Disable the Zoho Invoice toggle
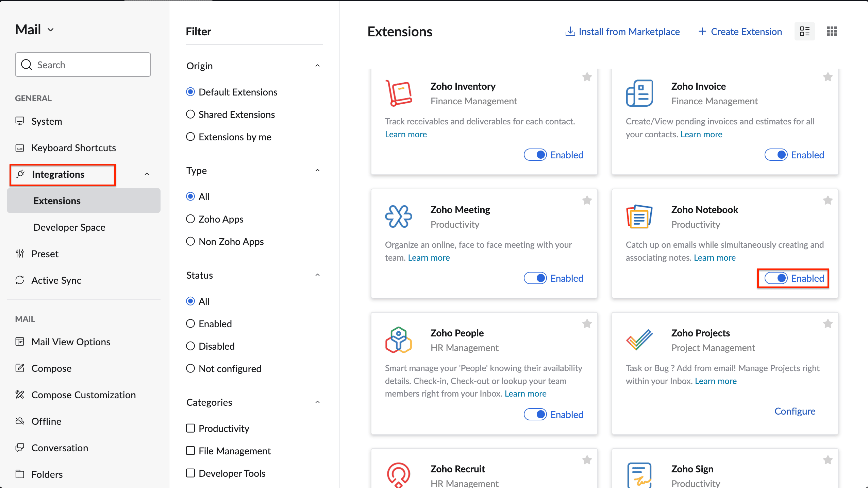Viewport: 868px width, 488px height. [x=776, y=155]
